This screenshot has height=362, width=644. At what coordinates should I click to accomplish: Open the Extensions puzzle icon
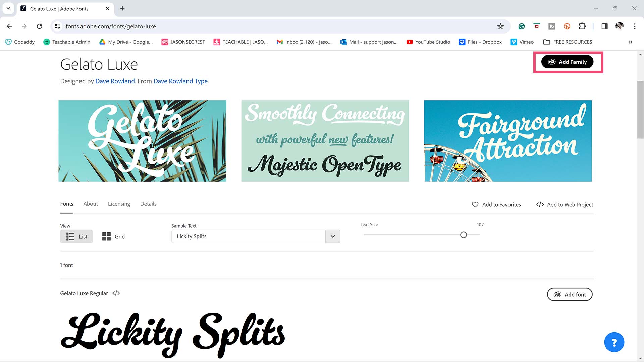pos(582,26)
